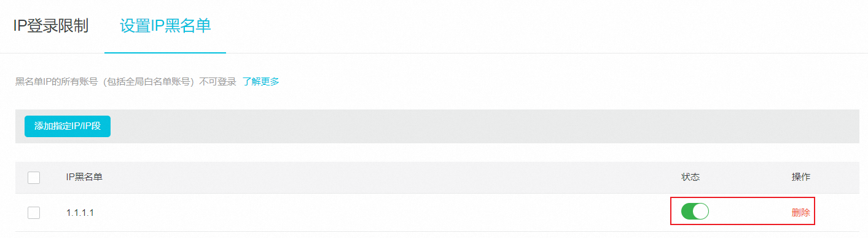The height and width of the screenshot is (238, 868).
Task: Open the 了解更多 help link
Action: click(260, 82)
